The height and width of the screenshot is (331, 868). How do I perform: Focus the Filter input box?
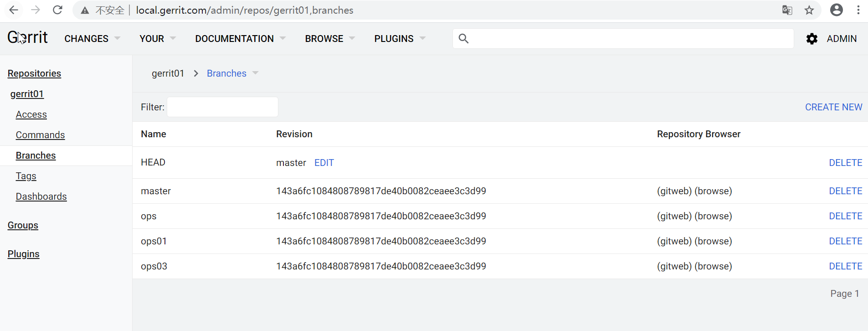pyautogui.click(x=222, y=107)
